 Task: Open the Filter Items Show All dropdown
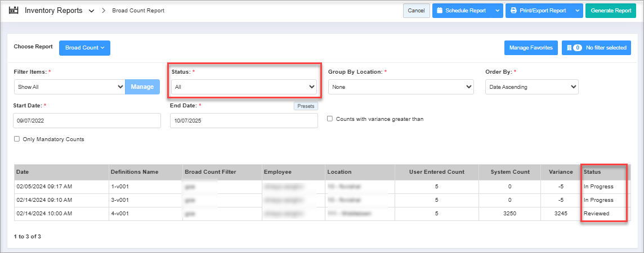69,87
